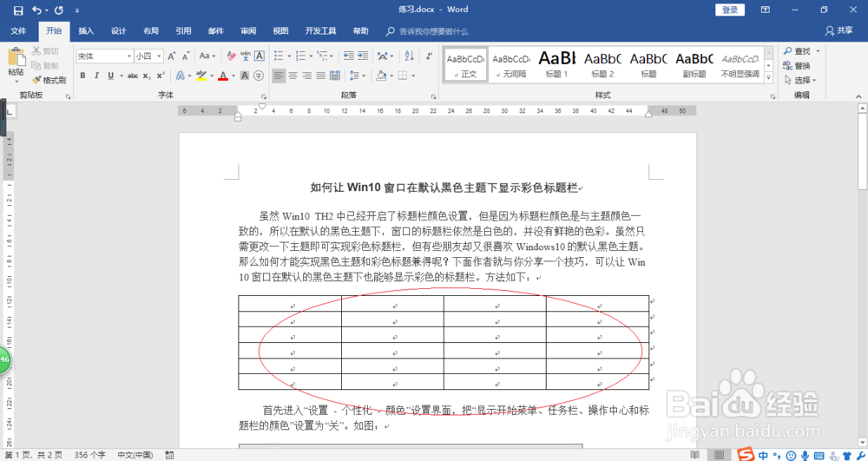Screen dimensions: 868x461
Task: Click the Login (登录) button
Action: coord(730,10)
